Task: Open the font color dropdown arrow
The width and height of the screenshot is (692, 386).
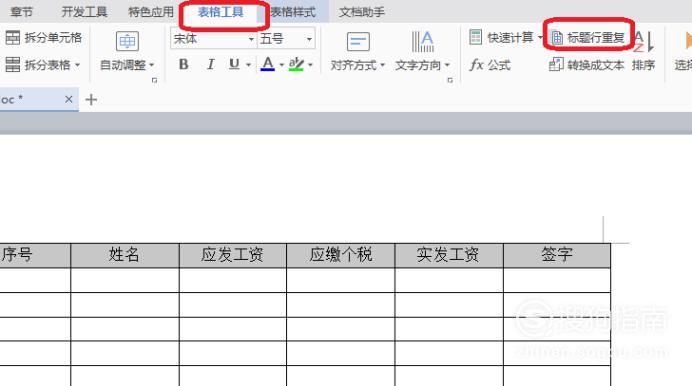Action: (x=282, y=65)
